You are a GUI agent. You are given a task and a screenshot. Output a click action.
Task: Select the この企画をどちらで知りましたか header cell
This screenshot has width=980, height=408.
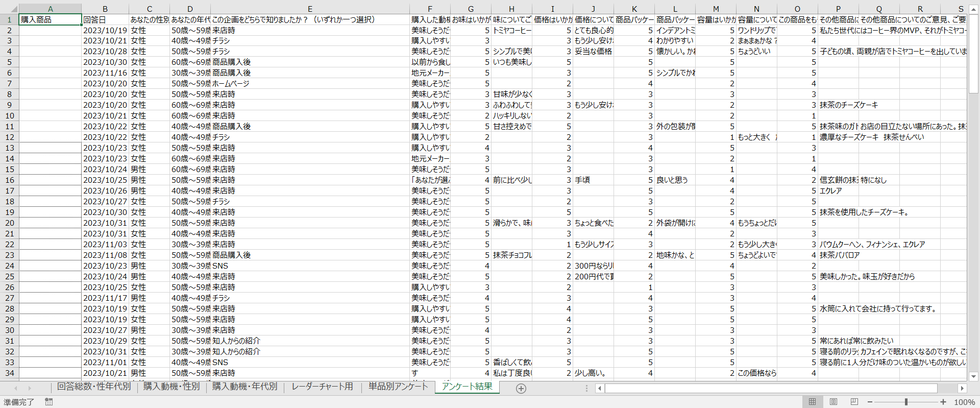(x=310, y=19)
